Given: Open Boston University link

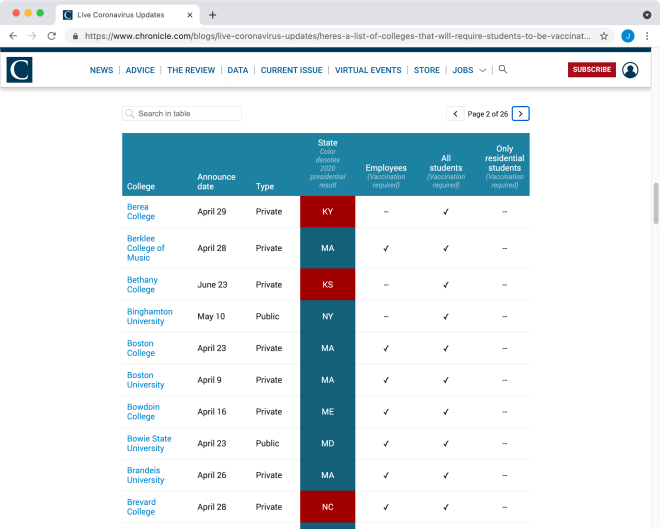Looking at the screenshot, I should coord(146,380).
